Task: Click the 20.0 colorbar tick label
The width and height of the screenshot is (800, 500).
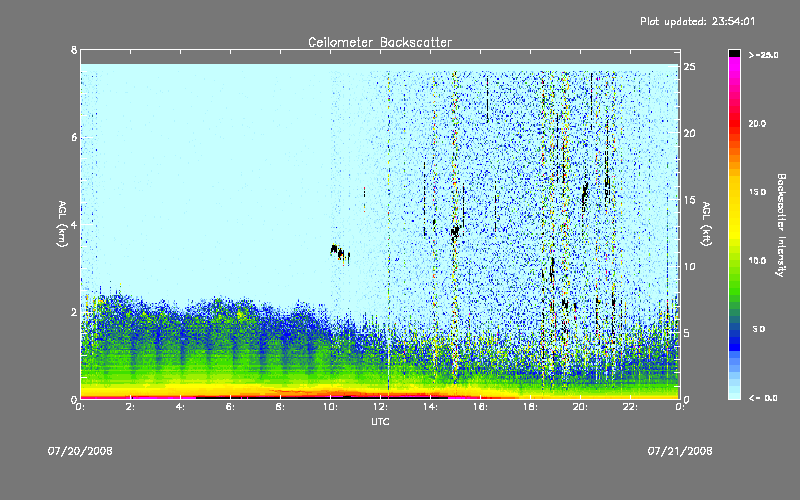Action: pos(757,123)
